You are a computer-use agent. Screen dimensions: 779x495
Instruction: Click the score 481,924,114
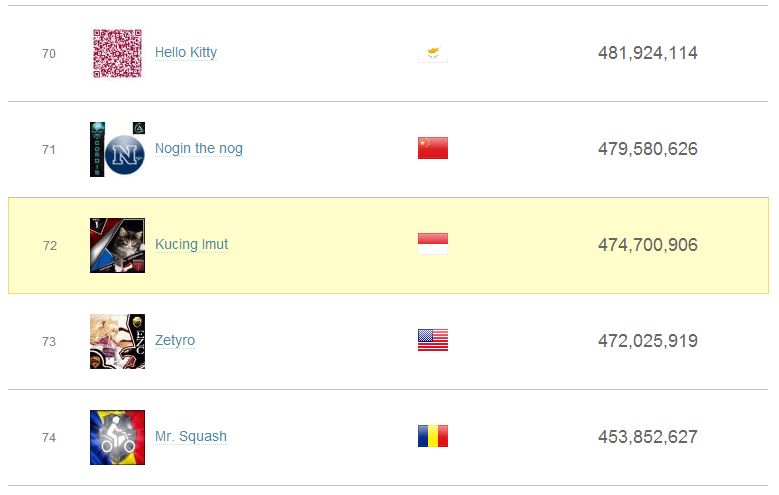tap(647, 53)
